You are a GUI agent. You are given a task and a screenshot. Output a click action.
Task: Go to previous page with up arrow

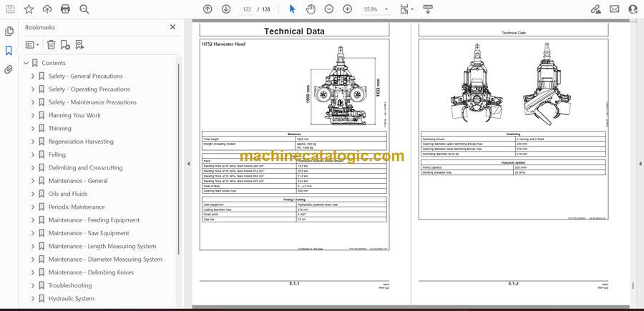[208, 9]
